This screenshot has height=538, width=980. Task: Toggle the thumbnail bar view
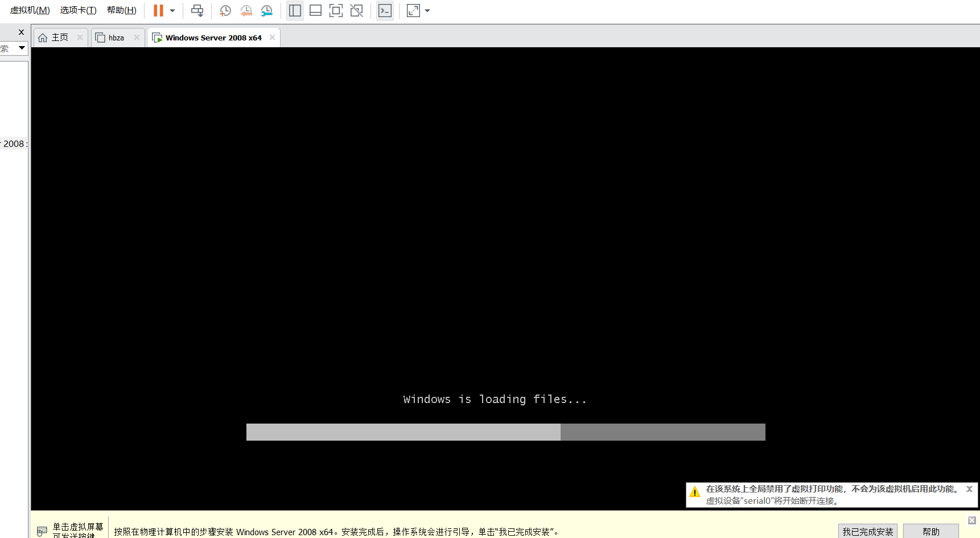click(x=315, y=10)
